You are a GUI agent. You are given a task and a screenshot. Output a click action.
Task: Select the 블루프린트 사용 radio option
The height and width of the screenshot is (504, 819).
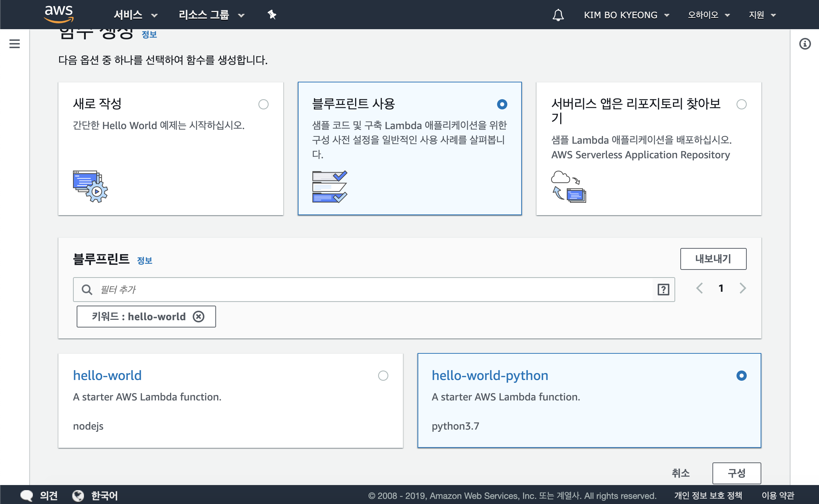click(502, 104)
